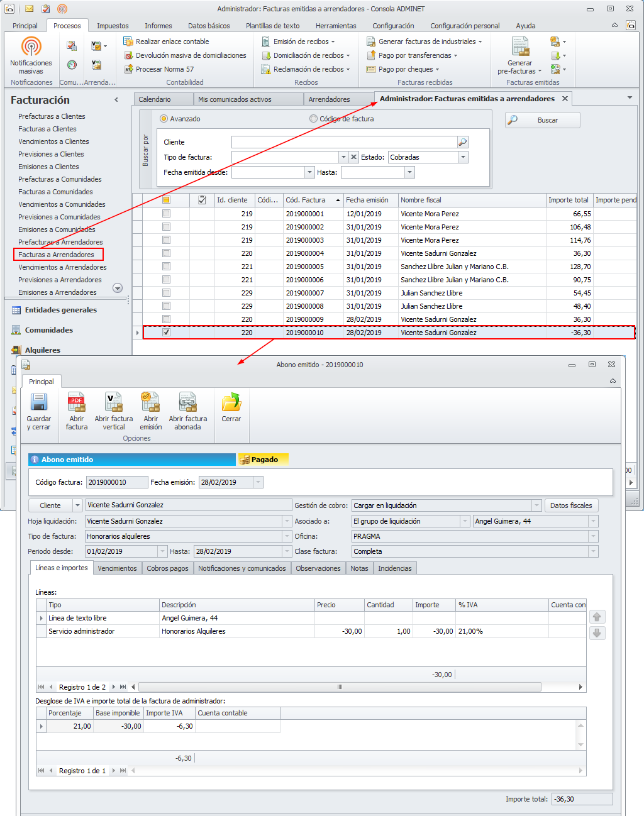Check row for invoice 2019000001
644x816 pixels.
pos(166,214)
